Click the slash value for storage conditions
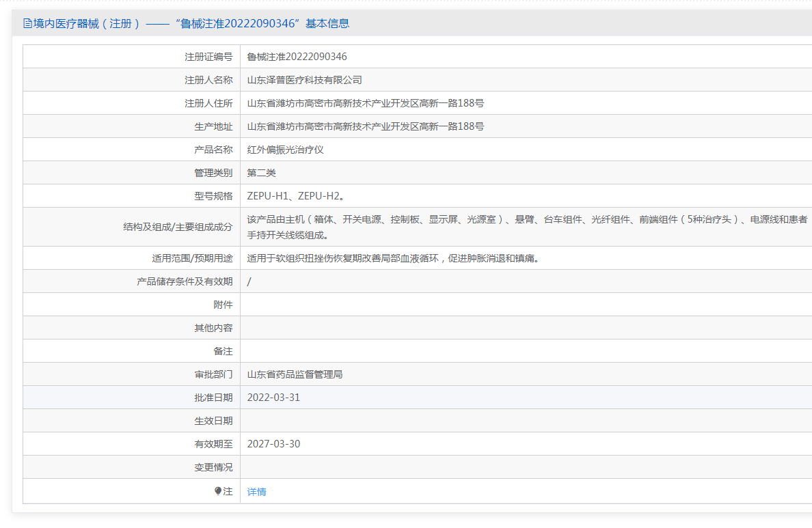Image resolution: width=812 pixels, height=528 pixels. pos(249,281)
